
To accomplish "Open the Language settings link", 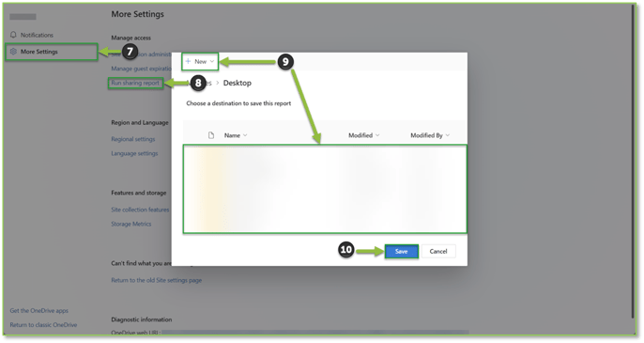I will pos(134,153).
